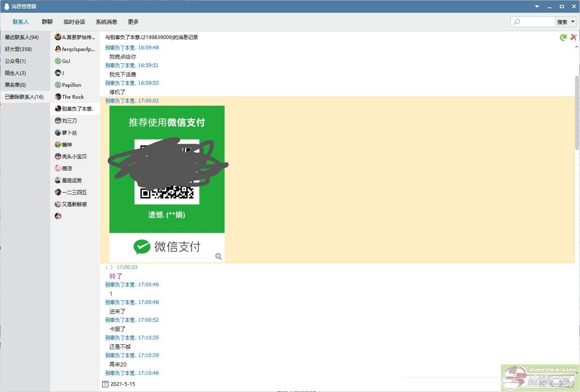Open contact 星座运势

point(75,180)
